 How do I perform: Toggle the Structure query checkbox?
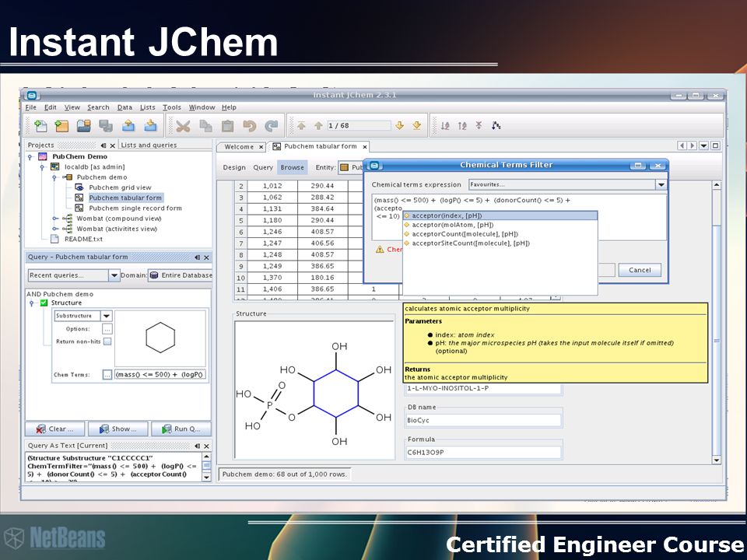pos(44,303)
